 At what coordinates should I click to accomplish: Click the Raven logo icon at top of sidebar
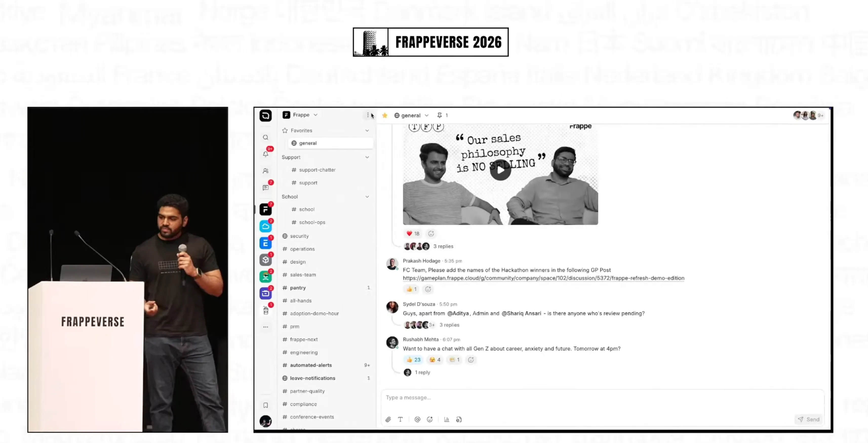[x=266, y=115]
